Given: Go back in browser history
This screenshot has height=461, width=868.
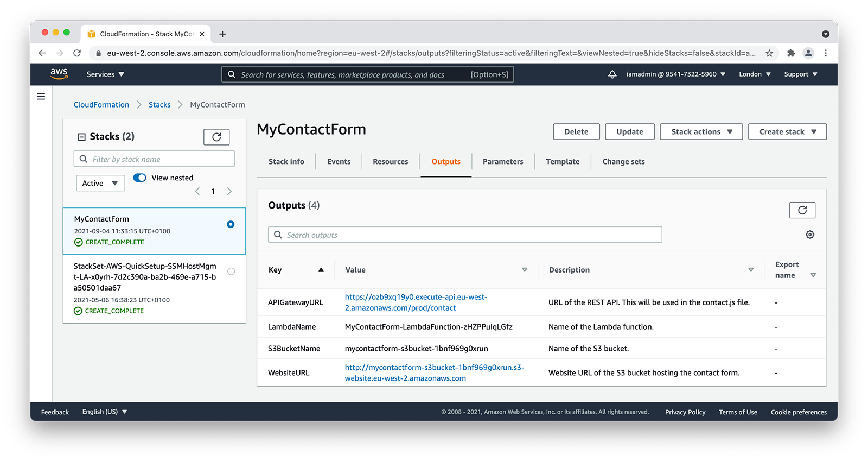Looking at the screenshot, I should pos(42,53).
